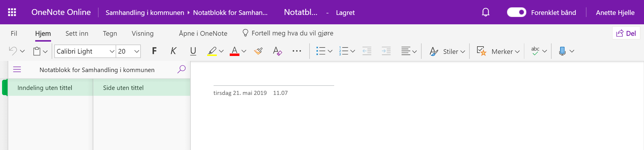The height and width of the screenshot is (150, 644).
Task: Apply red font color
Action: [234, 51]
